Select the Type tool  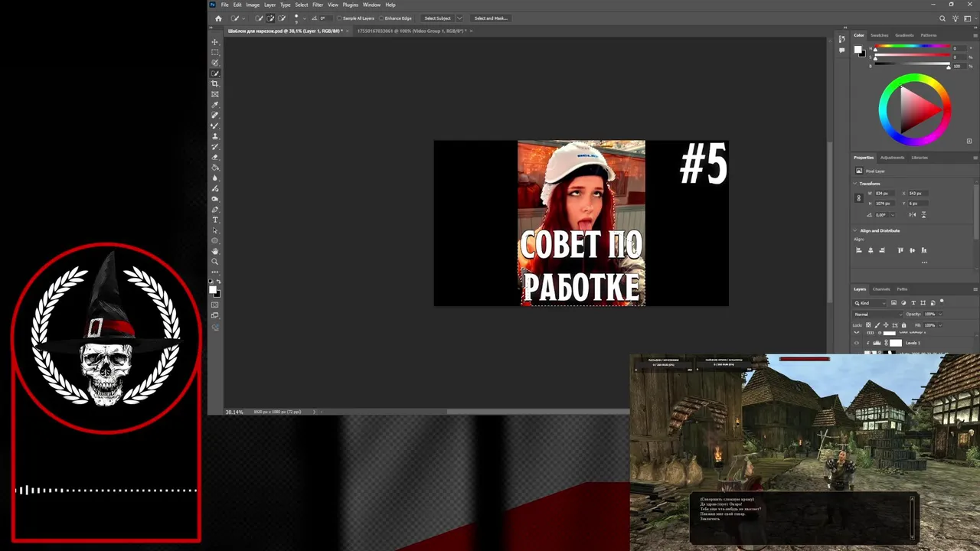click(x=215, y=220)
